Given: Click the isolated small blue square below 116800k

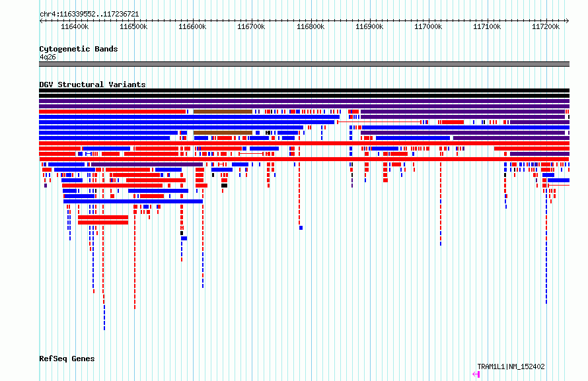Looking at the screenshot, I should (x=301, y=228).
